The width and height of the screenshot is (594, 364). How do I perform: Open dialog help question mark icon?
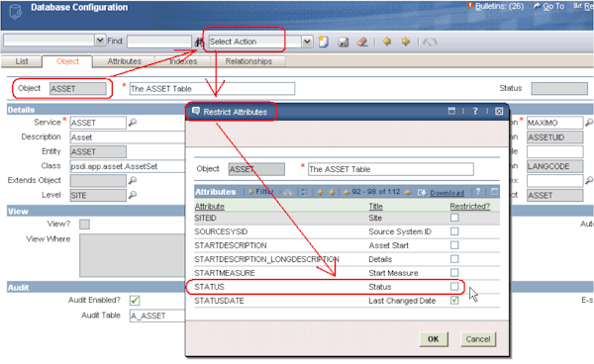click(475, 111)
